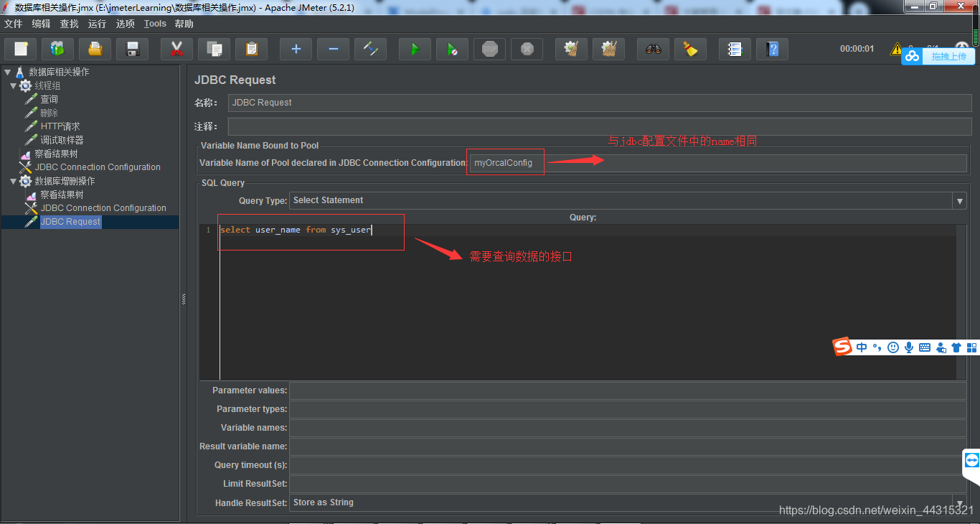Image resolution: width=980 pixels, height=524 pixels.
Task: Select the HTTP请求 tree item
Action: tap(60, 126)
